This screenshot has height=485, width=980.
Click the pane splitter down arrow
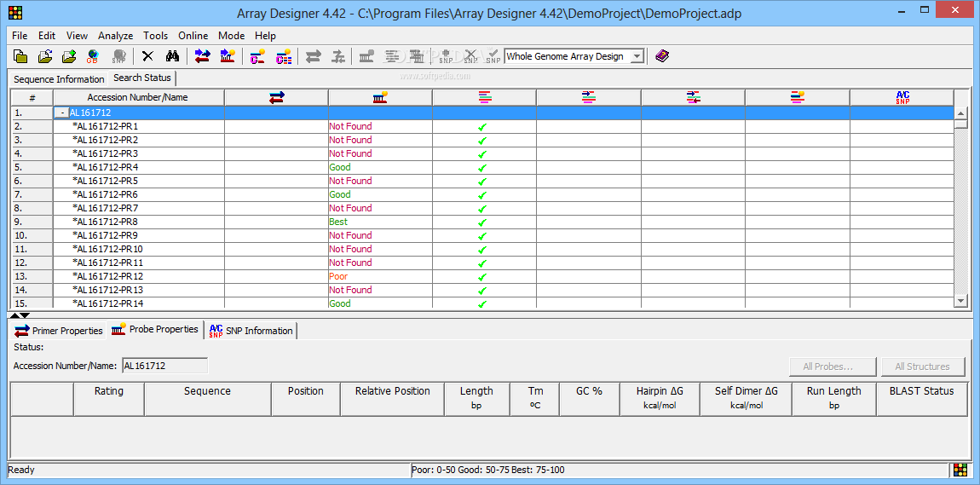pyautogui.click(x=25, y=315)
